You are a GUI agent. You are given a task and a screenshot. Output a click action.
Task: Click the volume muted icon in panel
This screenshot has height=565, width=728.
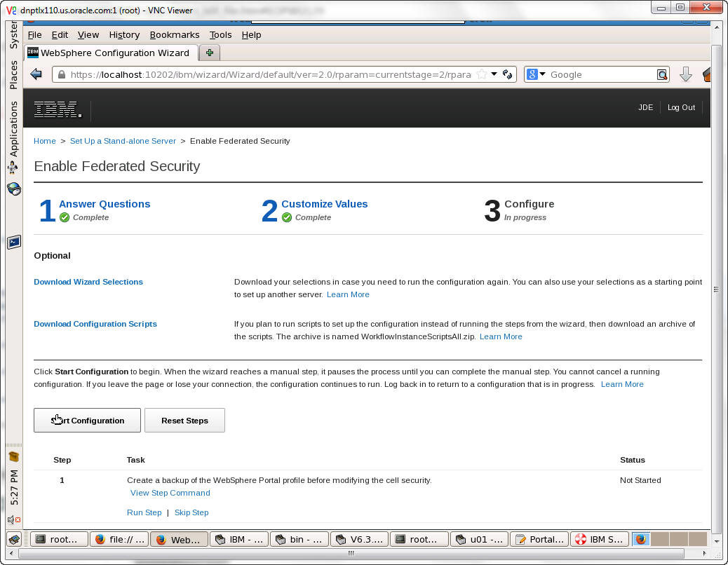coord(13,520)
